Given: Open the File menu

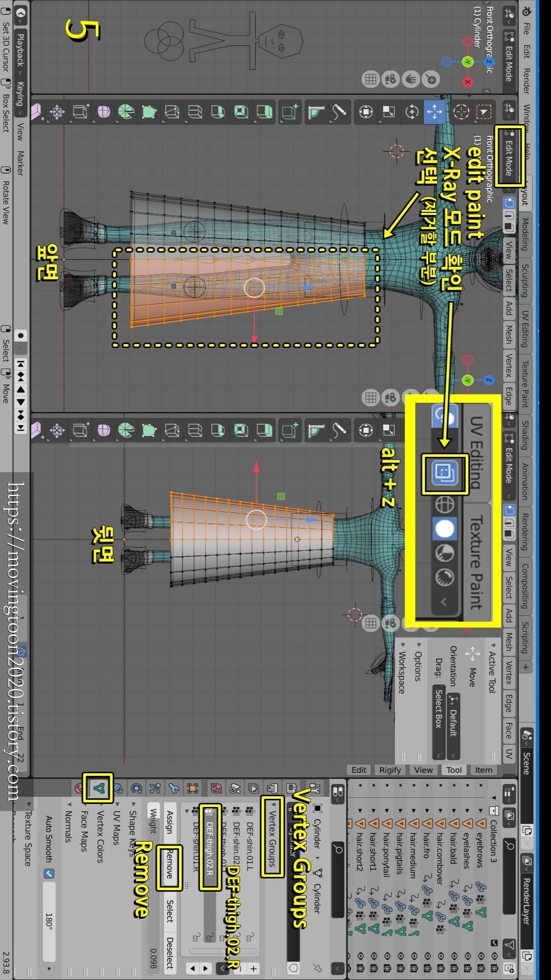Looking at the screenshot, I should (526, 29).
